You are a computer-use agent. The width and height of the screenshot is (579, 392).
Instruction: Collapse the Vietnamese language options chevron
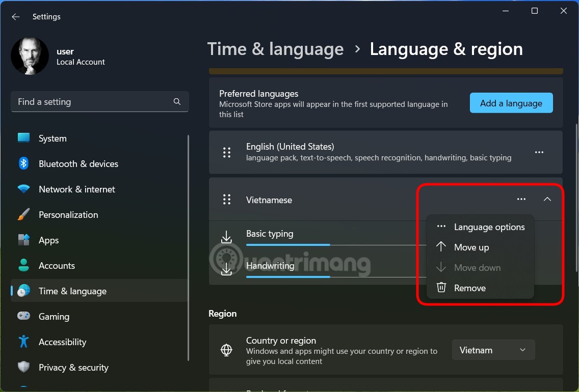(x=547, y=199)
